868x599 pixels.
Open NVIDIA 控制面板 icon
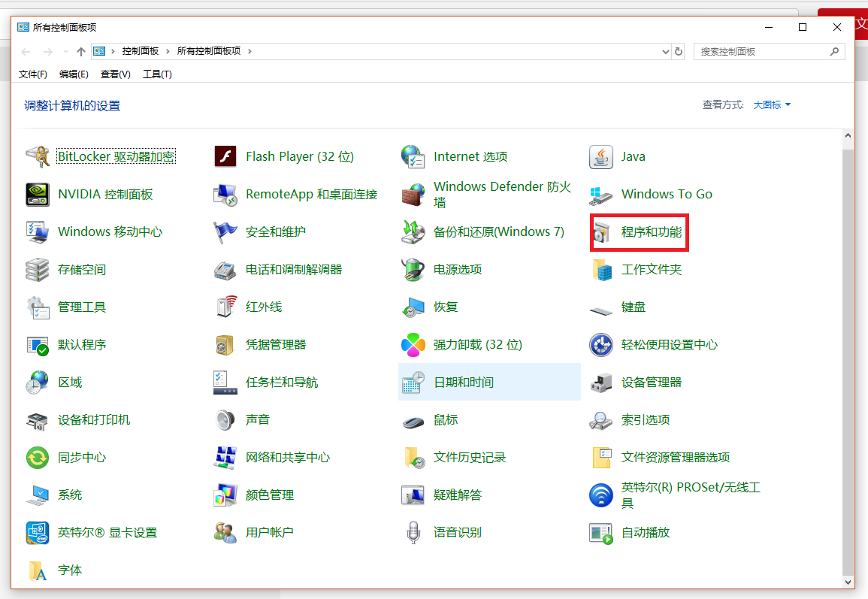[38, 195]
